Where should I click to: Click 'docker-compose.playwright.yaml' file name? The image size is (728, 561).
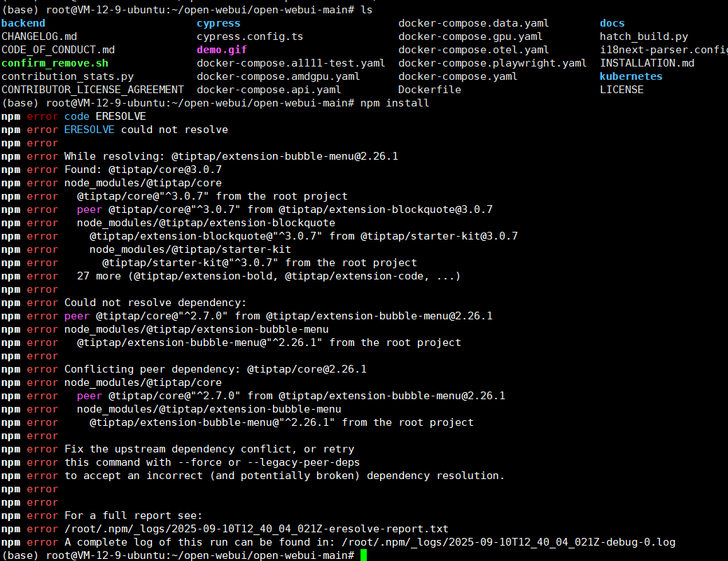tap(492, 63)
